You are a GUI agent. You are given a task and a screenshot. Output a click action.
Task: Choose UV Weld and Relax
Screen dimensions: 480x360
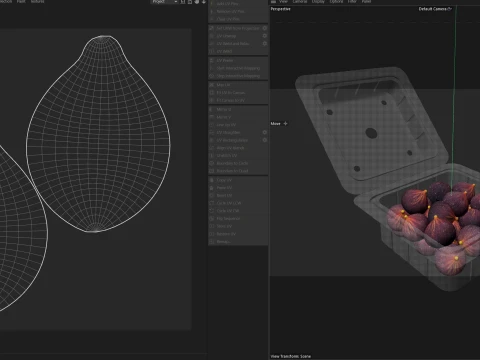[235, 44]
